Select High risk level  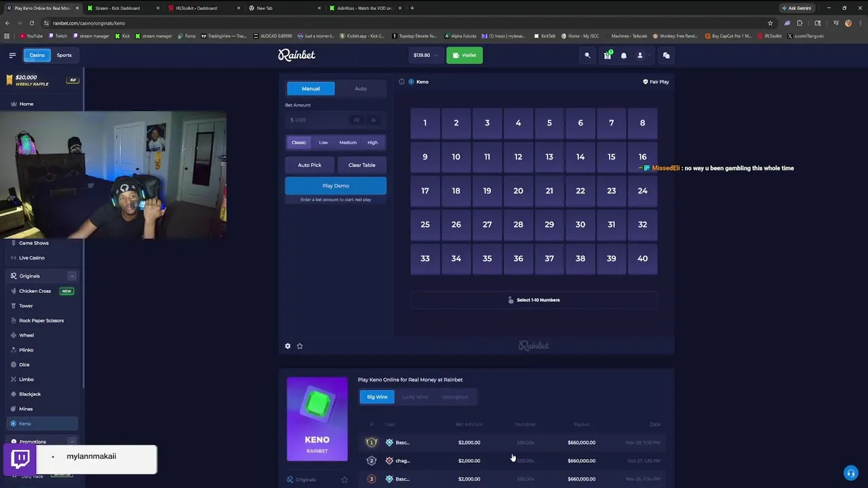click(x=372, y=142)
